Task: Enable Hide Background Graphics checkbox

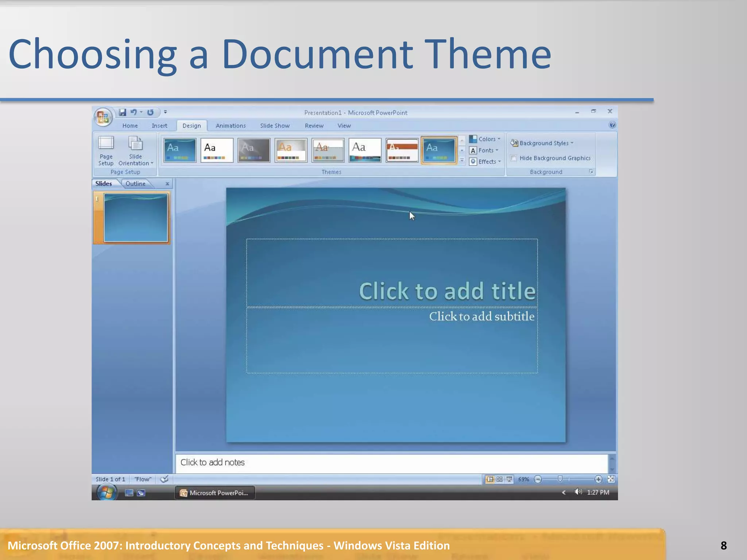Action: (514, 158)
